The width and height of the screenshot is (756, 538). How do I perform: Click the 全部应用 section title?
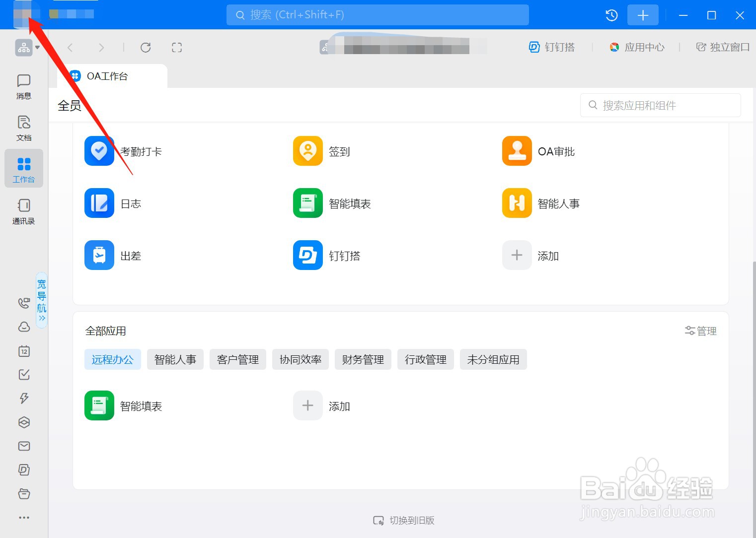106,331
